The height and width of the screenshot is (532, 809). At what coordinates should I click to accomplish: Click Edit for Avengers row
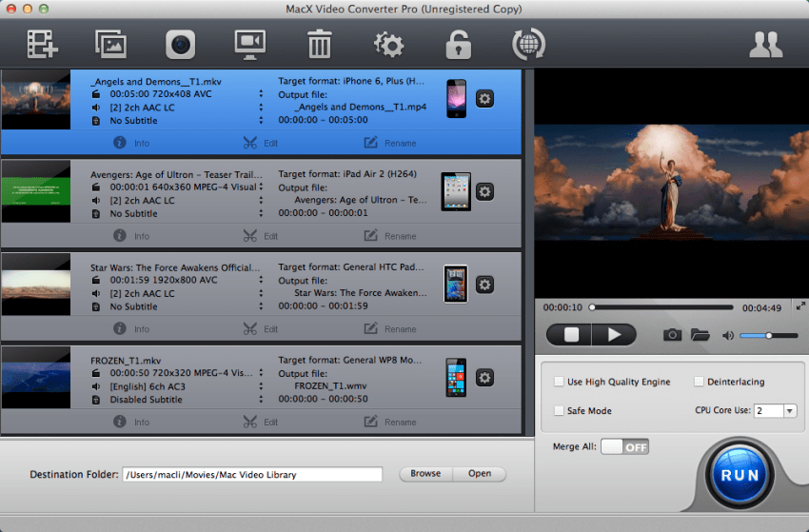(x=261, y=236)
